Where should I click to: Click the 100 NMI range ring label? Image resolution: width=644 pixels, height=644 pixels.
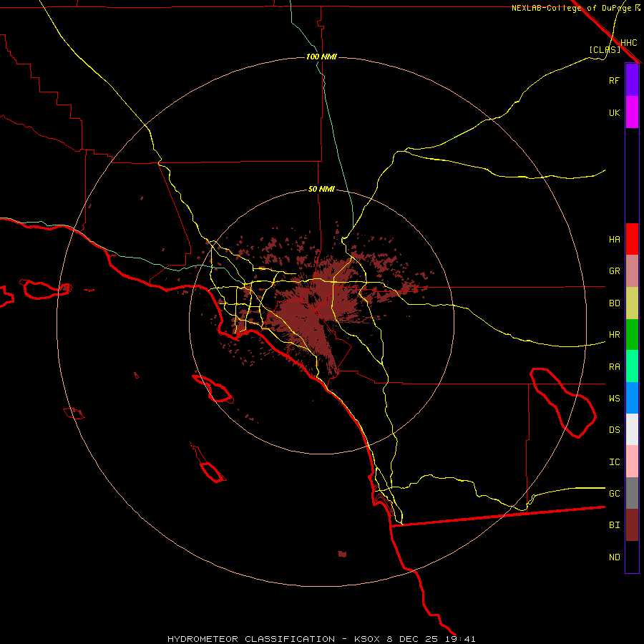pyautogui.click(x=321, y=57)
